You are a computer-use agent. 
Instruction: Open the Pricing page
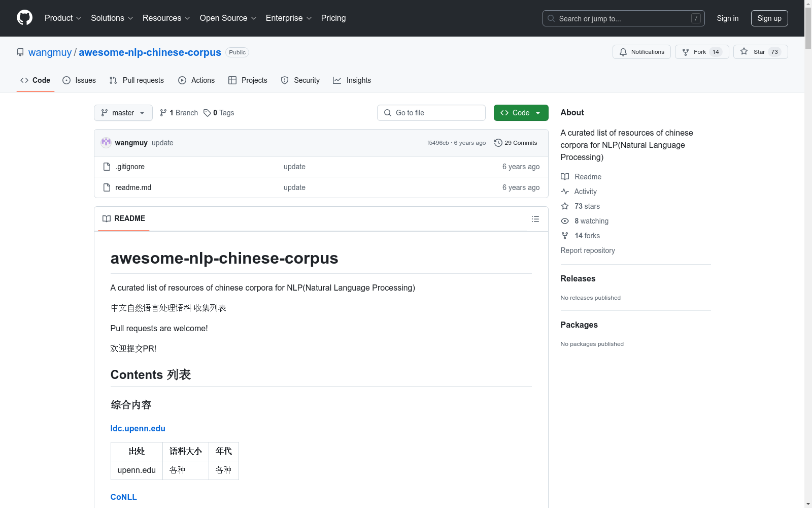point(333,18)
